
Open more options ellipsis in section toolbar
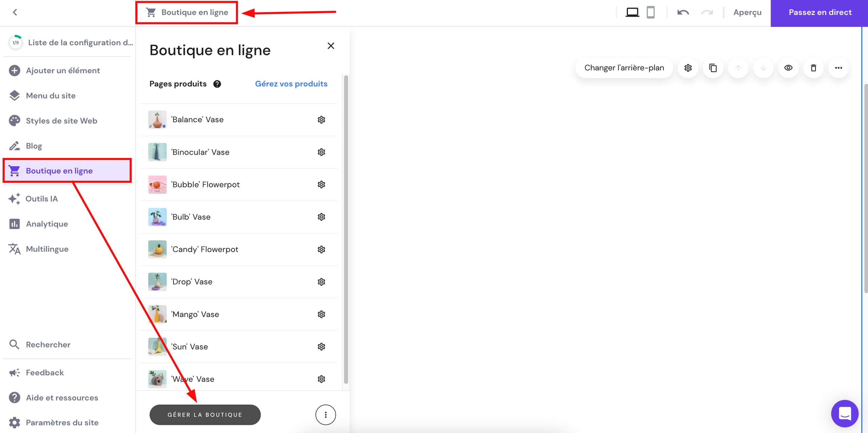[x=838, y=68]
